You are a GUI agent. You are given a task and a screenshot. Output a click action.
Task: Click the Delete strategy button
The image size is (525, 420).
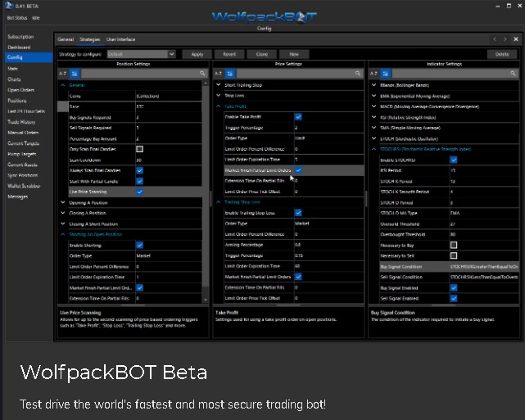(x=502, y=54)
